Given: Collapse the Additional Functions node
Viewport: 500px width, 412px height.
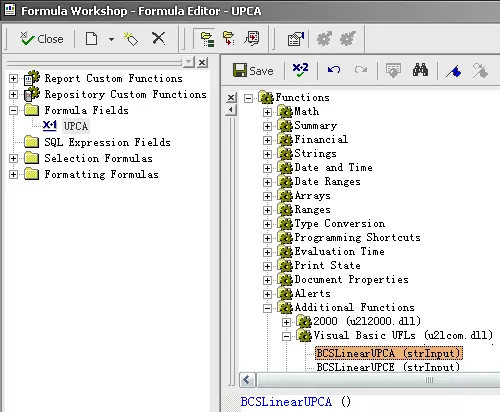Looking at the screenshot, I should coord(267,308).
